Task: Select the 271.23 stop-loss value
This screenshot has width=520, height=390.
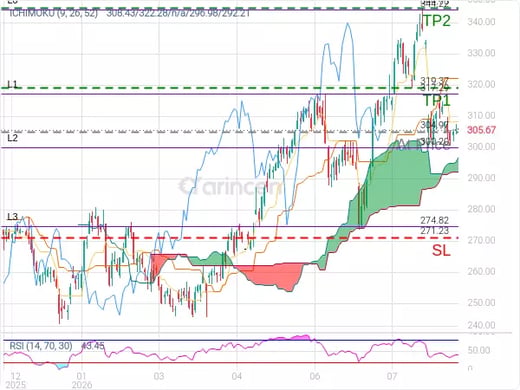Action: 434,231
